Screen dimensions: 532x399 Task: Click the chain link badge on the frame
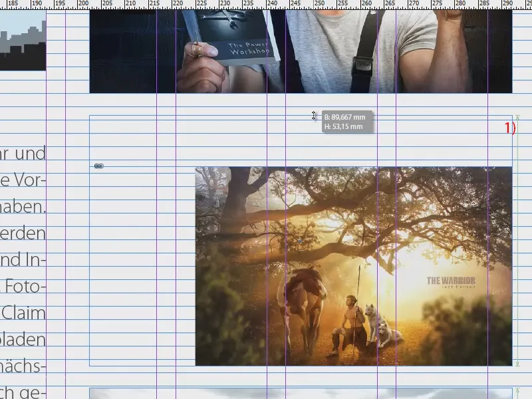[98, 166]
